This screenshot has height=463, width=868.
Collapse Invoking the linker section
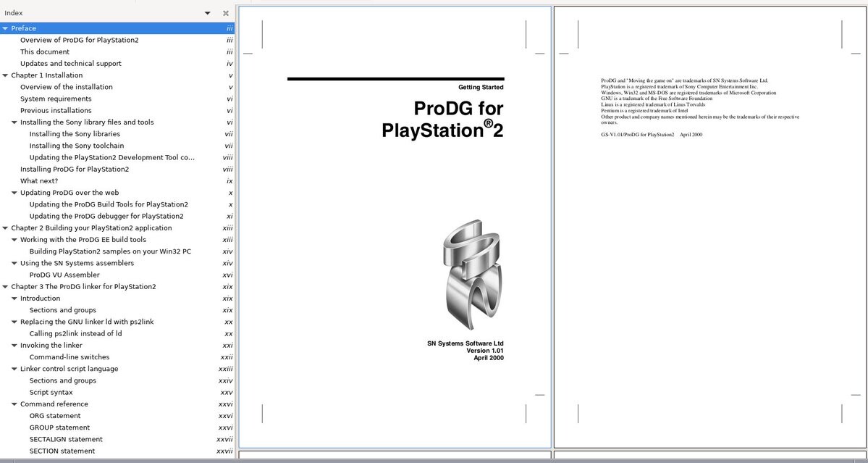14,346
